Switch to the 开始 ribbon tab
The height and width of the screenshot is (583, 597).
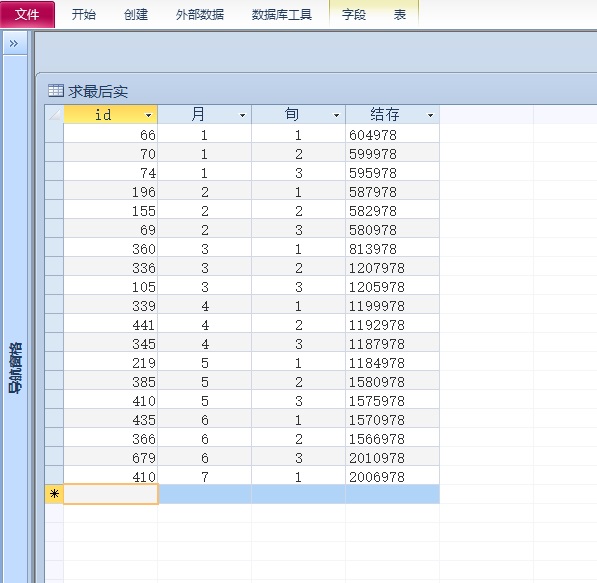coord(84,14)
